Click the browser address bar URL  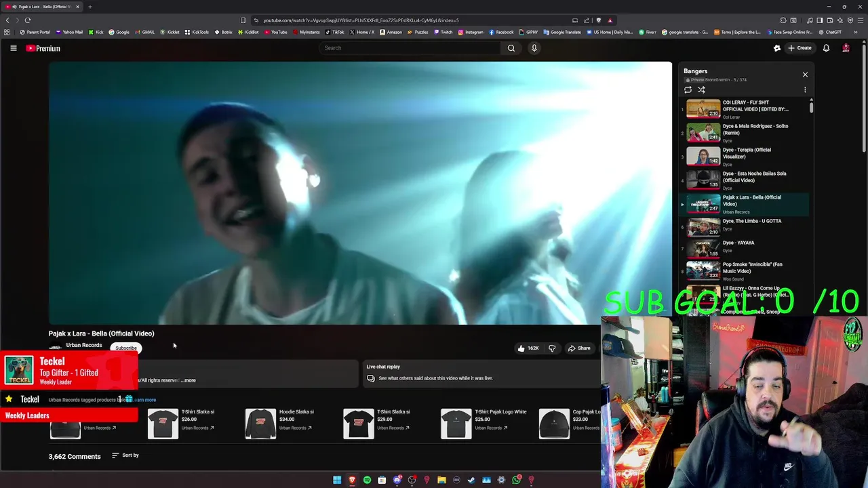pyautogui.click(x=361, y=20)
